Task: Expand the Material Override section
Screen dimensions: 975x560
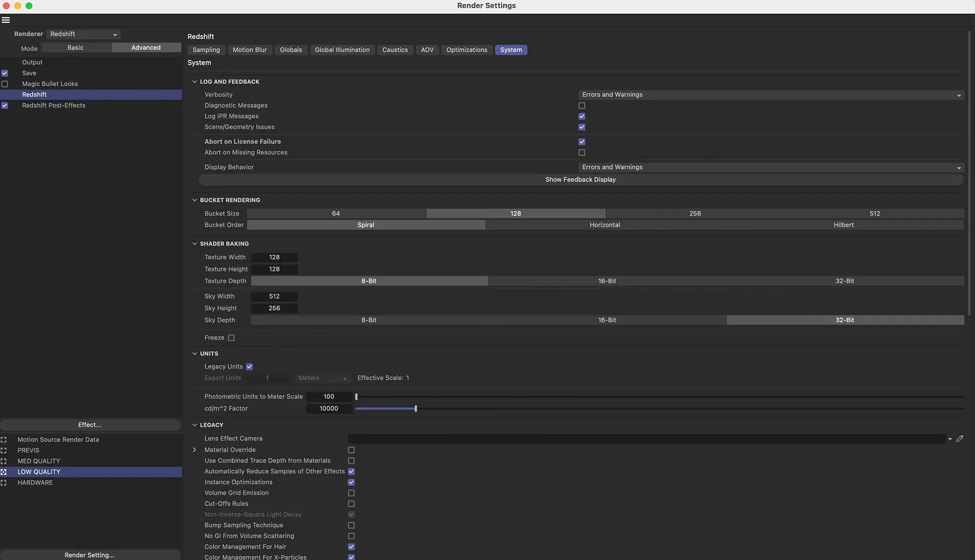Action: pos(194,449)
